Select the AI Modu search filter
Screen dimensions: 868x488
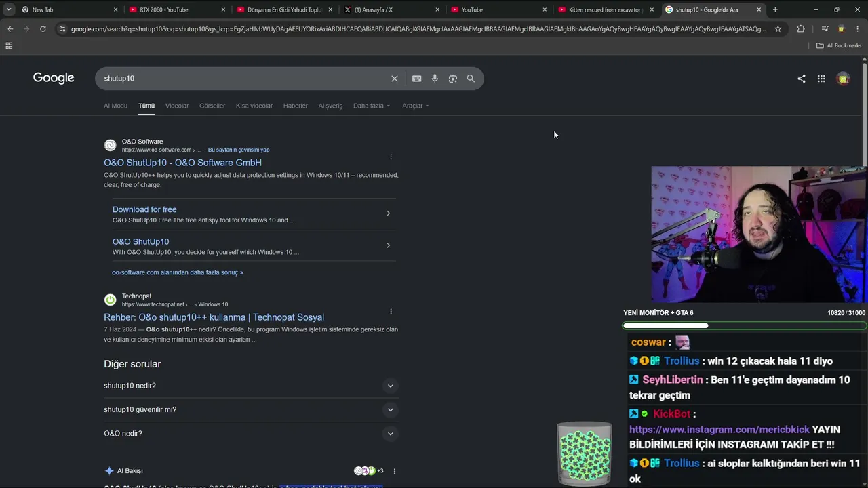tap(115, 106)
